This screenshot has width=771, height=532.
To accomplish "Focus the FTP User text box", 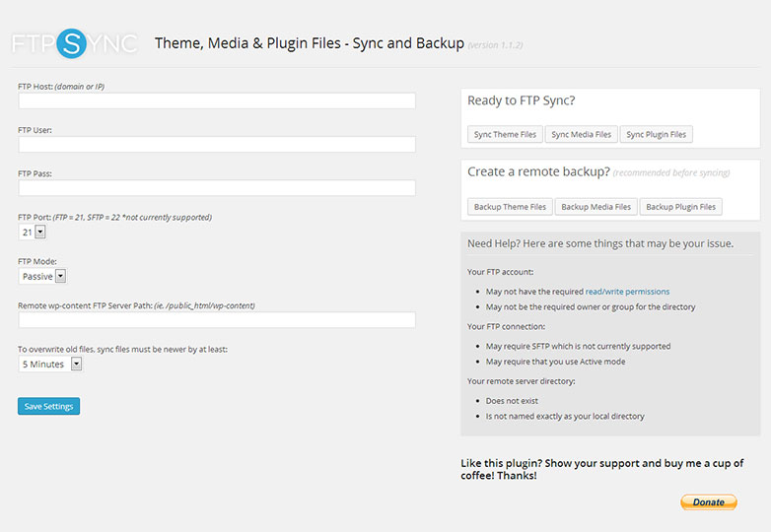I will (x=217, y=145).
